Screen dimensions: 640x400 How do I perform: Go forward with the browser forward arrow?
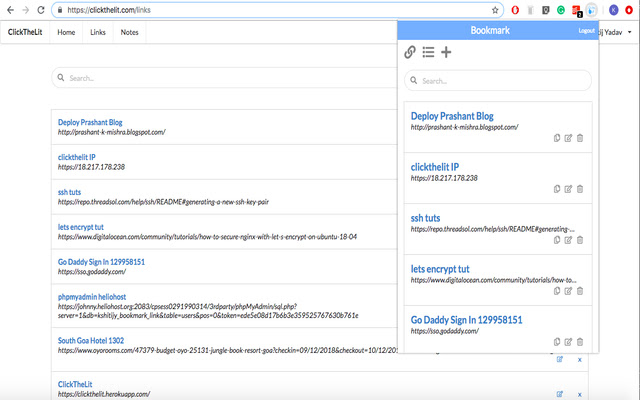pyautogui.click(x=26, y=10)
